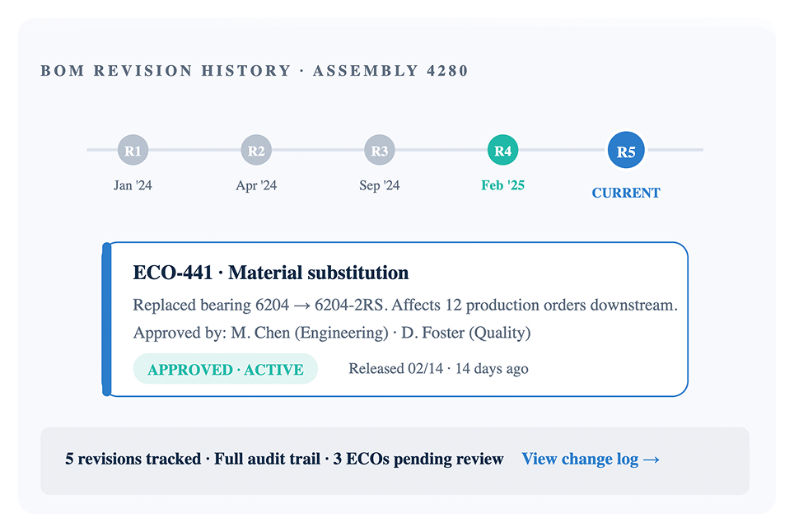Click the APPROVED · ACTIVE status badge

[x=226, y=369]
